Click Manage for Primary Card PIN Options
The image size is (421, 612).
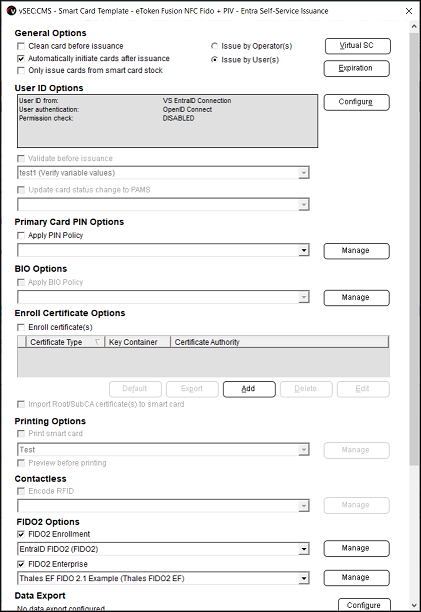356,251
